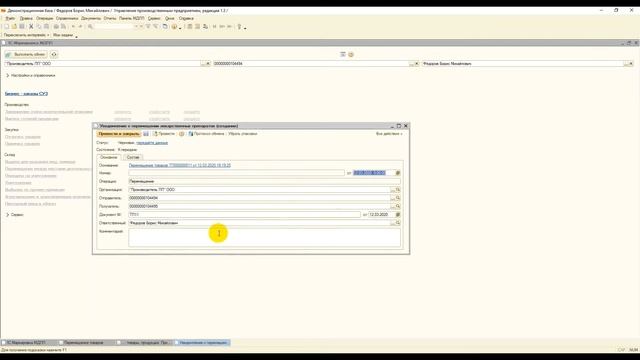This screenshot has width=640, height=360.
Task: Click magnifier icon in Получатель field
Action: (x=398, y=206)
